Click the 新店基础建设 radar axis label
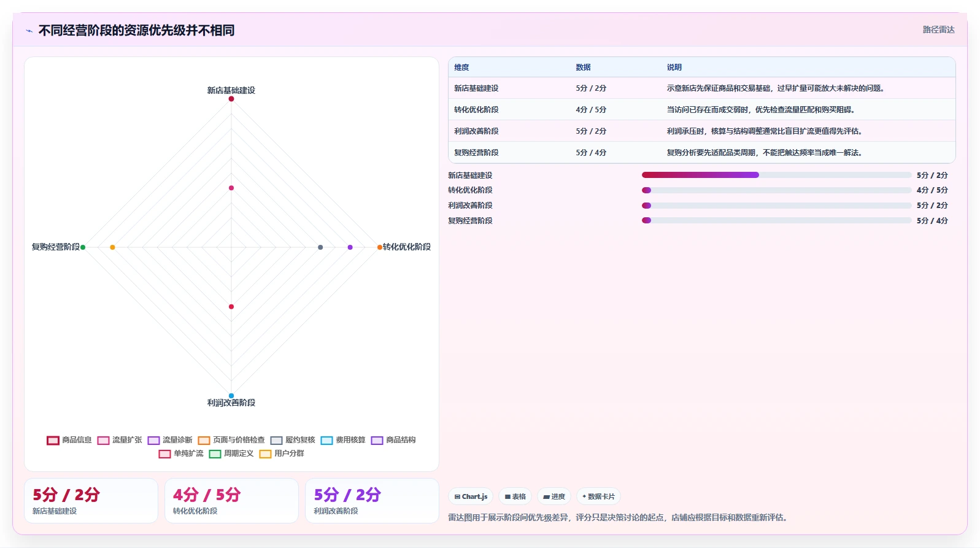980x548 pixels. [231, 90]
